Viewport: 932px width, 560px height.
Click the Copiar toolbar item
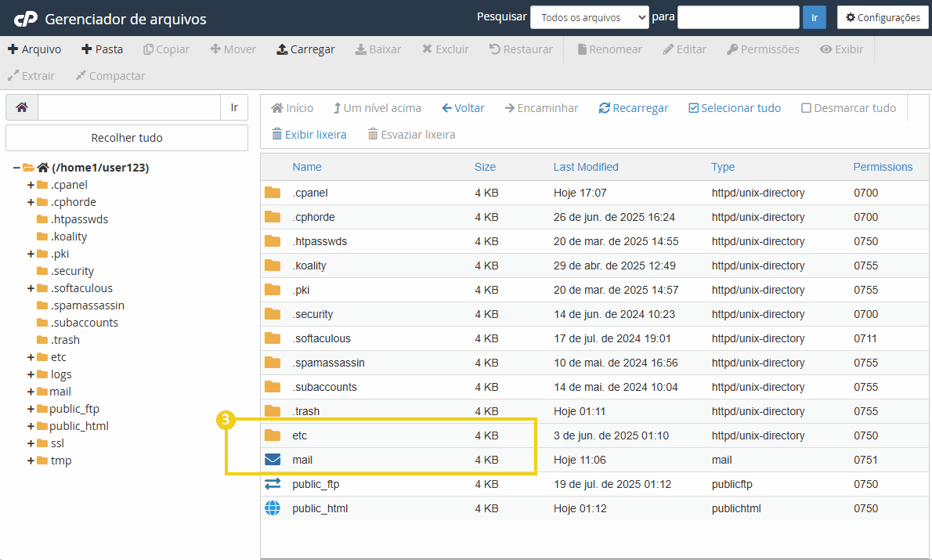(x=166, y=49)
